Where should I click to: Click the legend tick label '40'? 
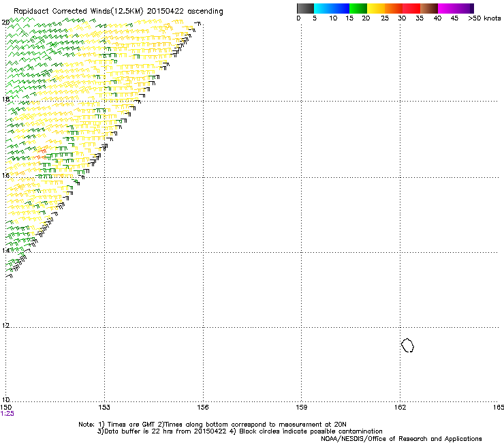pos(437,18)
